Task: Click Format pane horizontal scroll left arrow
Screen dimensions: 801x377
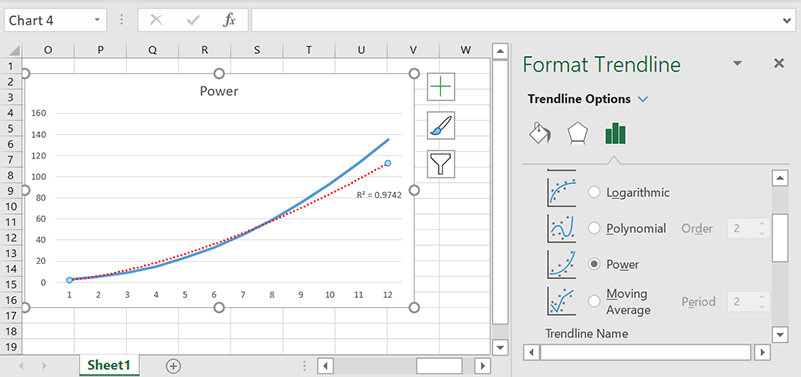Action: (531, 352)
